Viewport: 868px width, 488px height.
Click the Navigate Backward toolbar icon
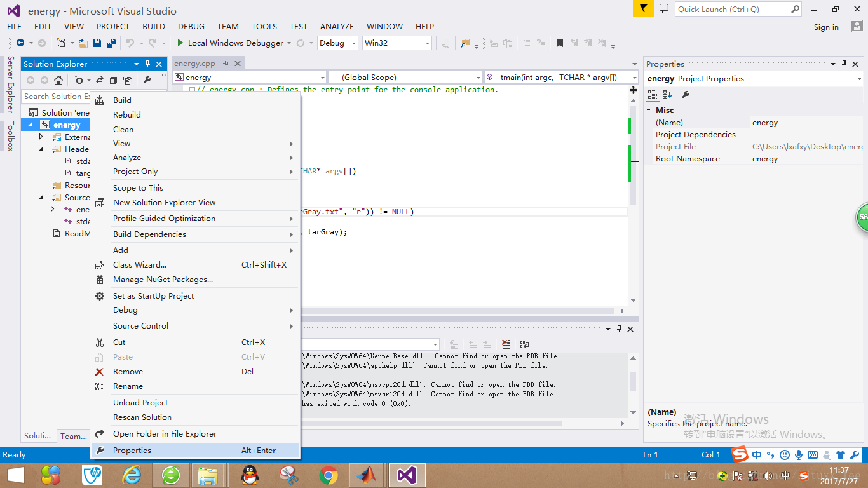20,43
